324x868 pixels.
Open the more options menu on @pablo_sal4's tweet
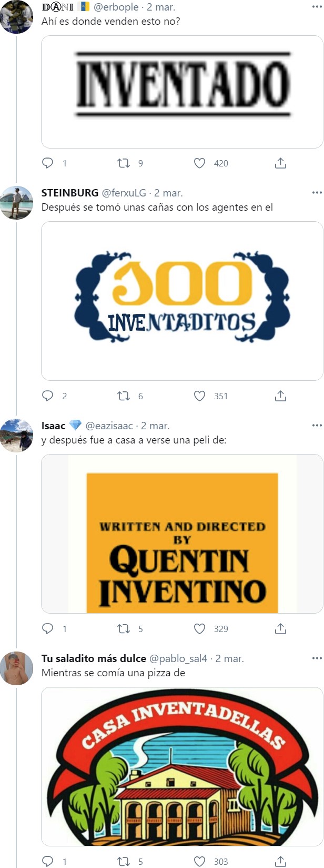[316, 658]
